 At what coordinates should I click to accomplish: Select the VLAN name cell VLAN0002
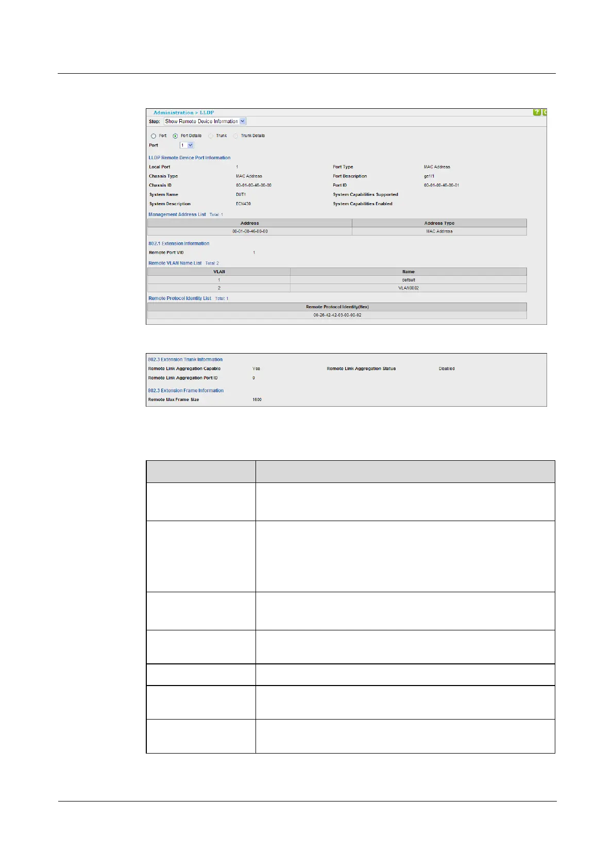(408, 288)
